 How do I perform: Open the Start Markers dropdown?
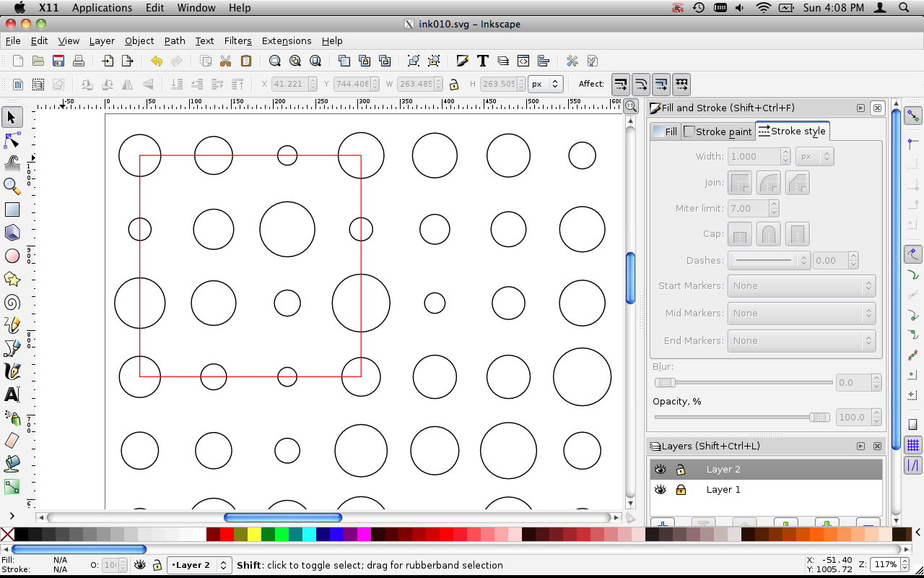tap(801, 286)
